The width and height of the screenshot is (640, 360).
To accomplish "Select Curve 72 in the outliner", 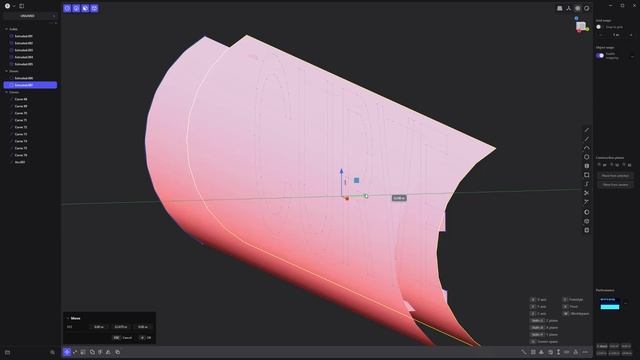I will point(21,127).
